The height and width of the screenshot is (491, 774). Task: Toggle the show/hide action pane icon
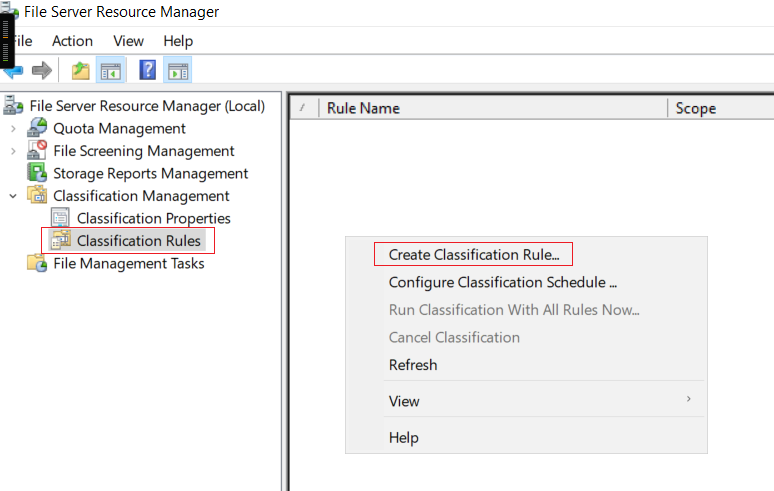tap(178, 71)
